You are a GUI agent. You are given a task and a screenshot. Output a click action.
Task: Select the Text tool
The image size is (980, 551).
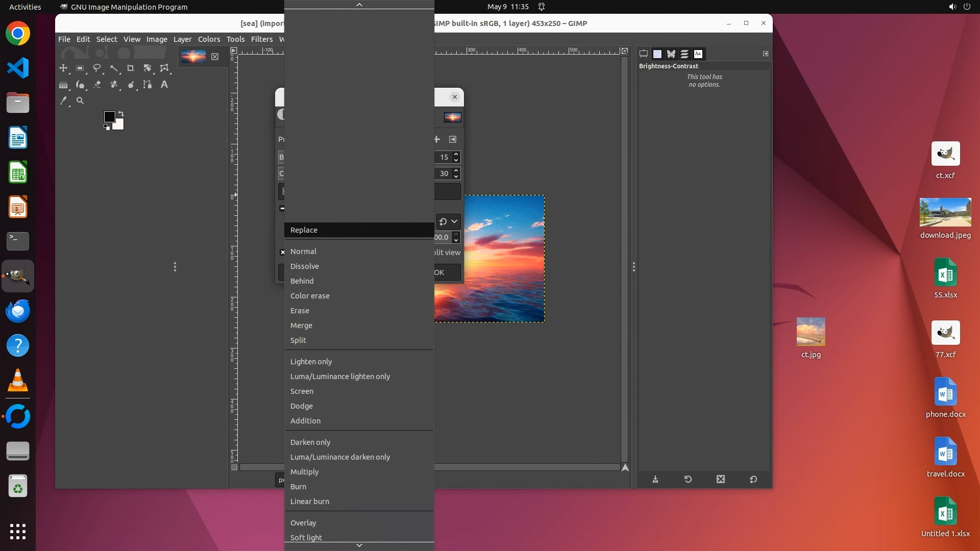164,85
